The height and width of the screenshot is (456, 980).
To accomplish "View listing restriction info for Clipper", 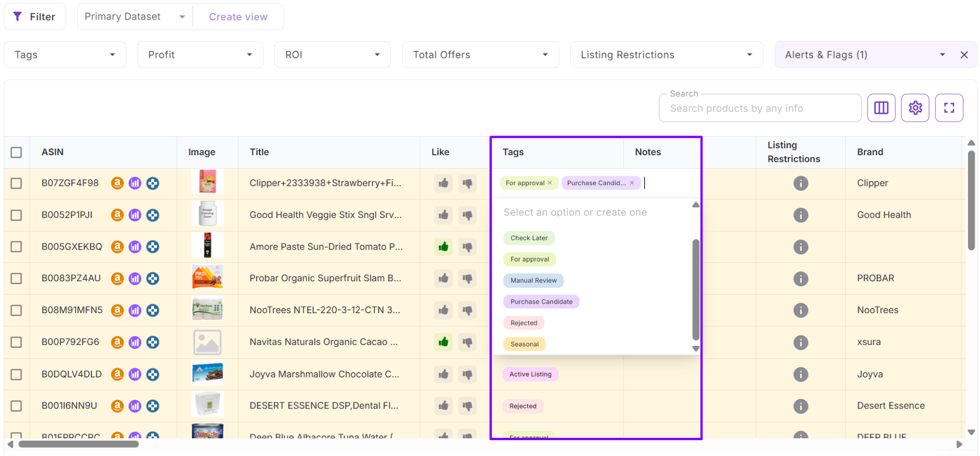I will point(801,183).
